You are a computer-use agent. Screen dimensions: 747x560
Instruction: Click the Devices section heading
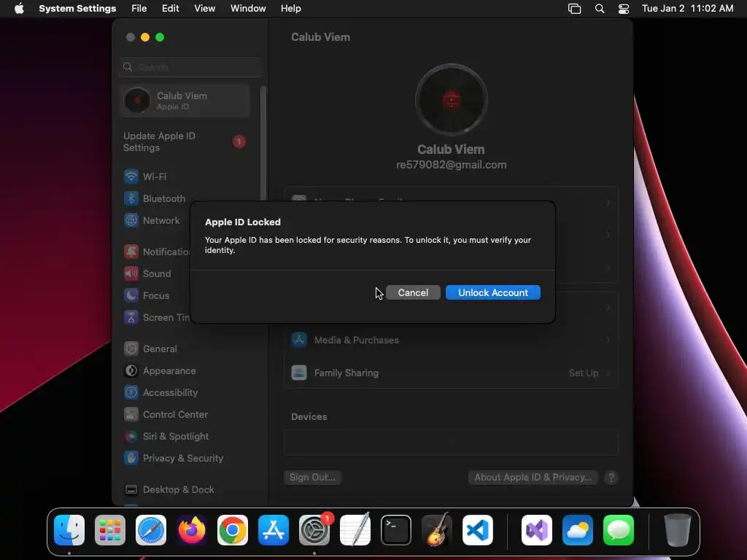(309, 416)
